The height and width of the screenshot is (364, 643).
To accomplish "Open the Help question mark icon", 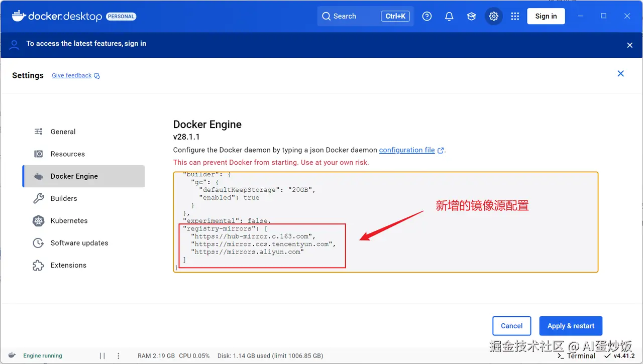I will 427,16.
